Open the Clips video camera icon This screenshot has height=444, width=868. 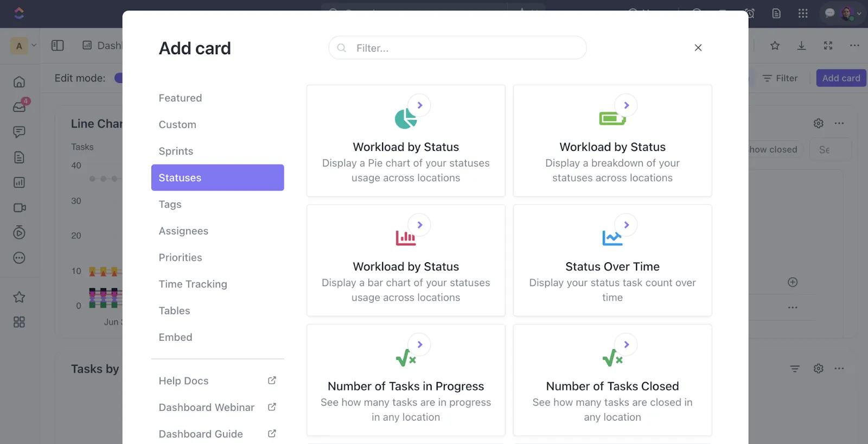(19, 208)
